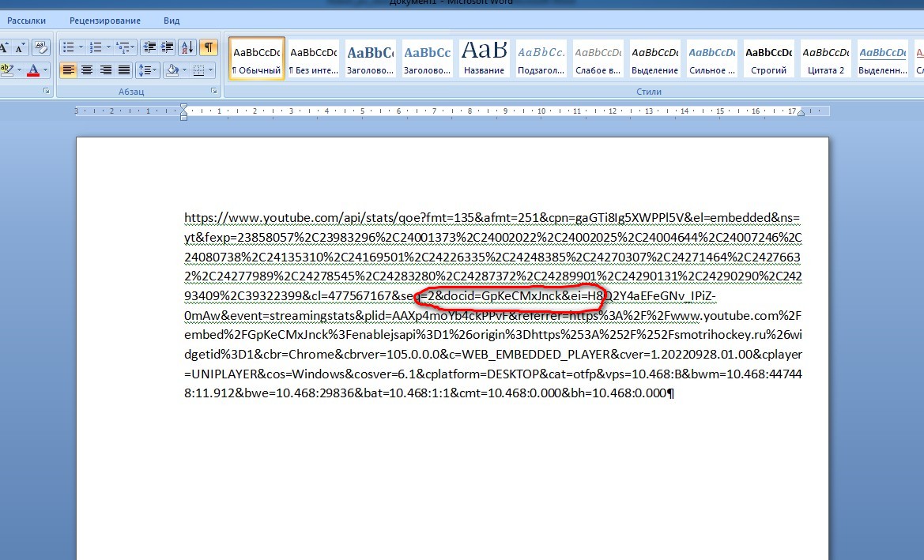The height and width of the screenshot is (560, 924).
Task: Click the increase indent icon
Action: point(167,47)
